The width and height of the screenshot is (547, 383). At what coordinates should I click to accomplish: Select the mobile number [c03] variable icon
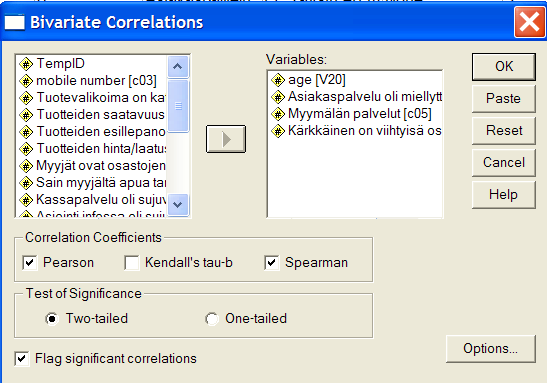pos(26,81)
